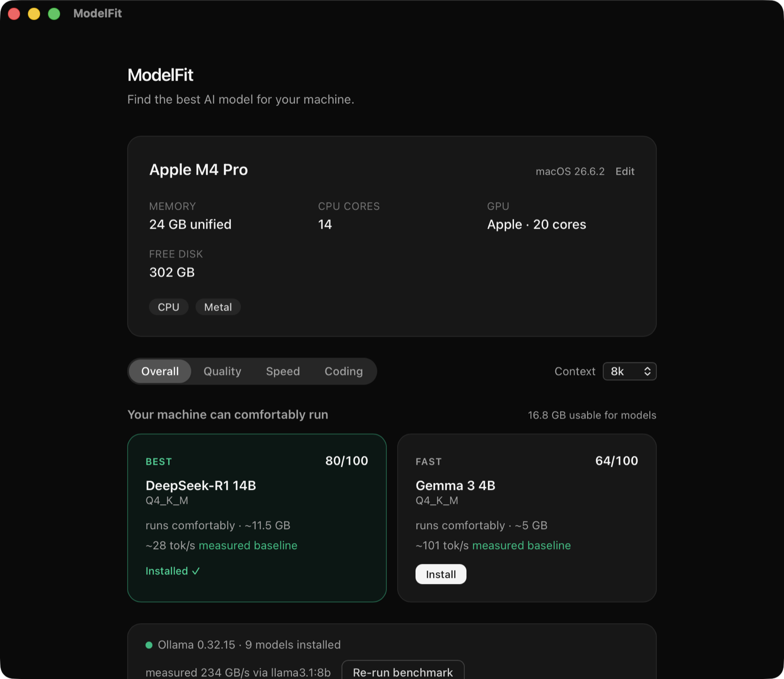The image size is (784, 679).
Task: Click the Metal backend chip
Action: [x=218, y=307]
